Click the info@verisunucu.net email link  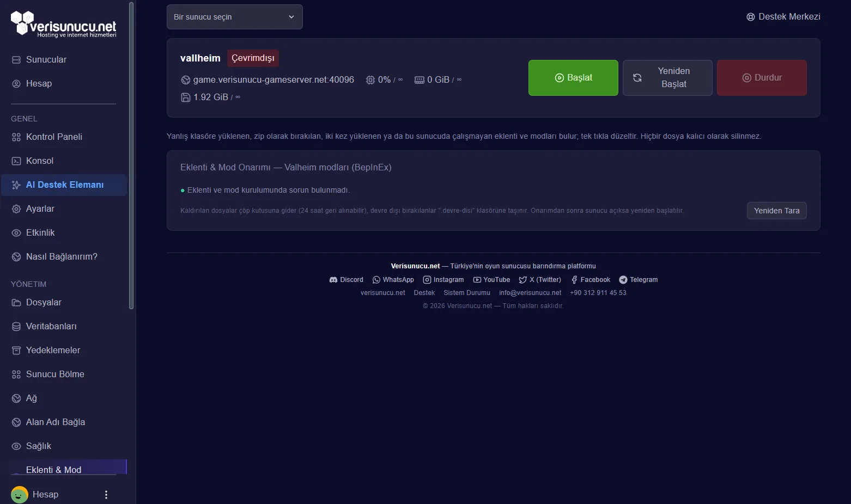coord(530,293)
